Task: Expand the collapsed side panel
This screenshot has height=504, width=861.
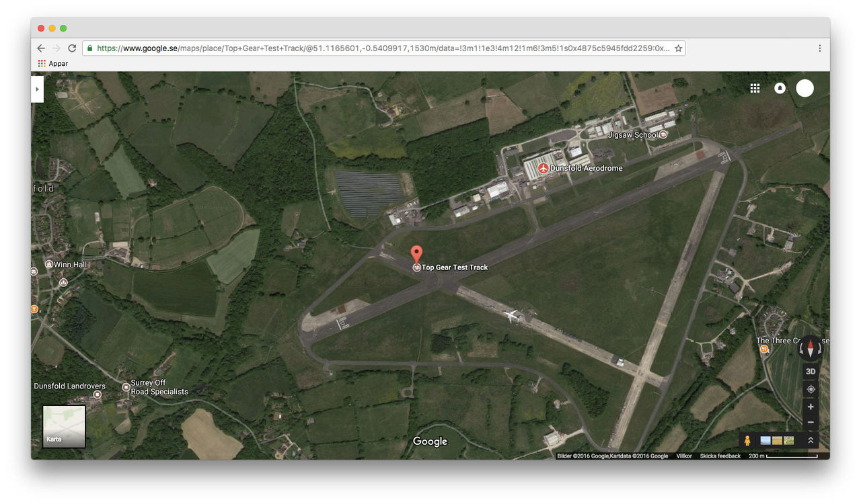Action: click(37, 89)
